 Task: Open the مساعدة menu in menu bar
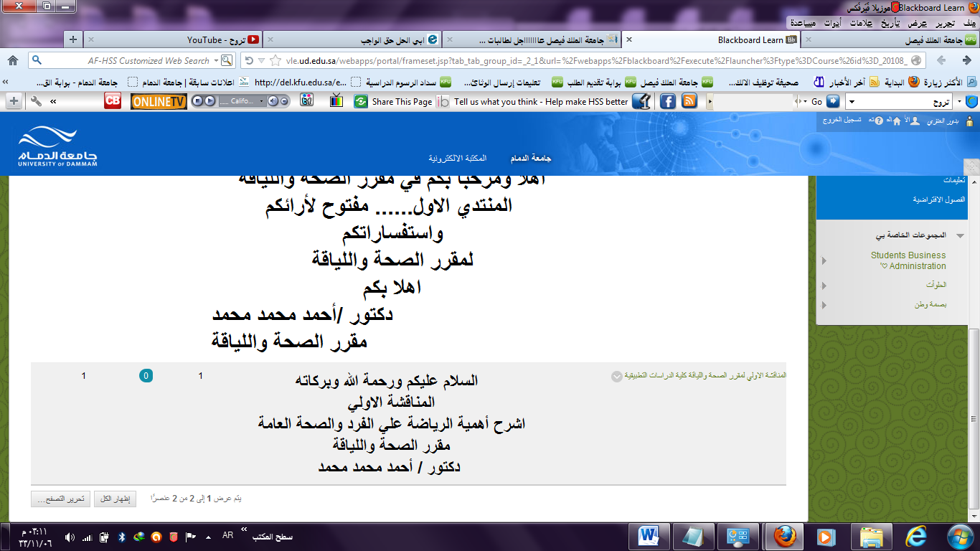point(804,23)
